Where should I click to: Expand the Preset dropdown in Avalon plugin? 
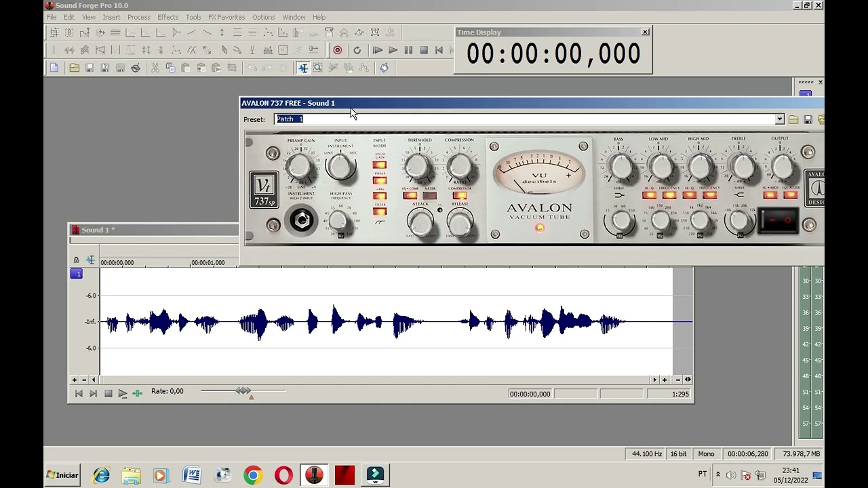click(x=780, y=119)
